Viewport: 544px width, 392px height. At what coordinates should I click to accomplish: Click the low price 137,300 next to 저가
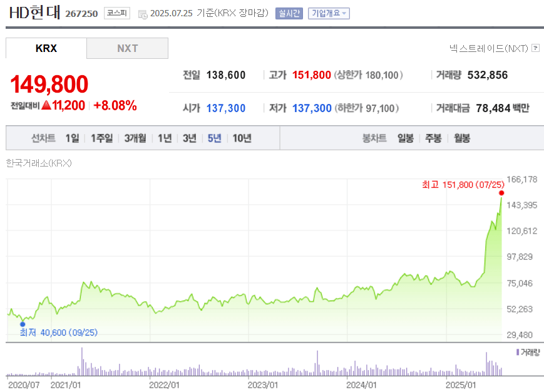coord(312,108)
